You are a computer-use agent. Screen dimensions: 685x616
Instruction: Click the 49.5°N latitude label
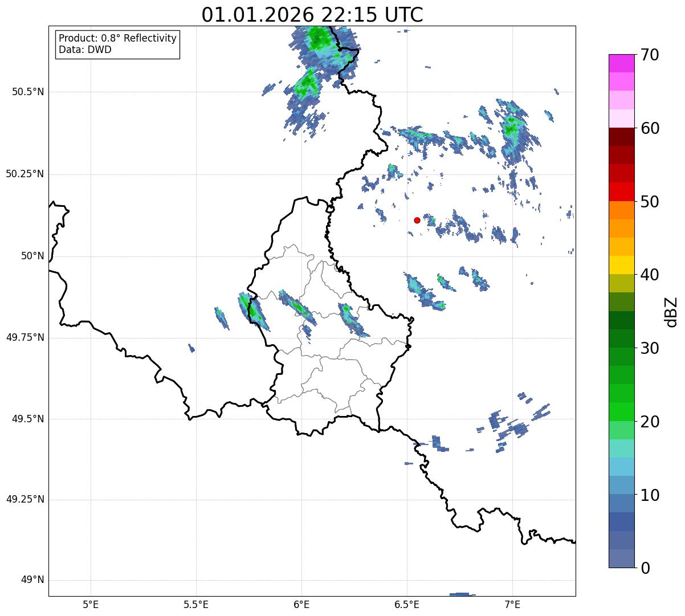[x=28, y=419]
